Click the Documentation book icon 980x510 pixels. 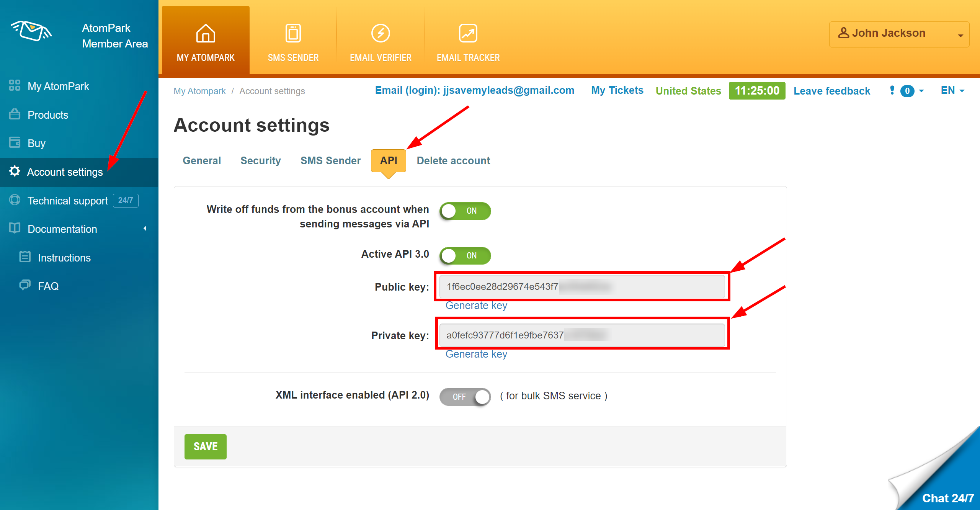pyautogui.click(x=15, y=228)
